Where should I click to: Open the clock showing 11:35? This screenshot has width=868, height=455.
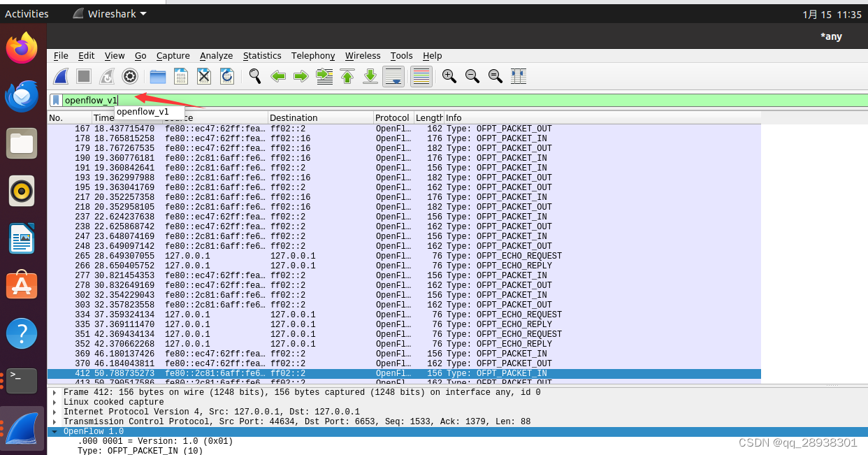tap(832, 14)
